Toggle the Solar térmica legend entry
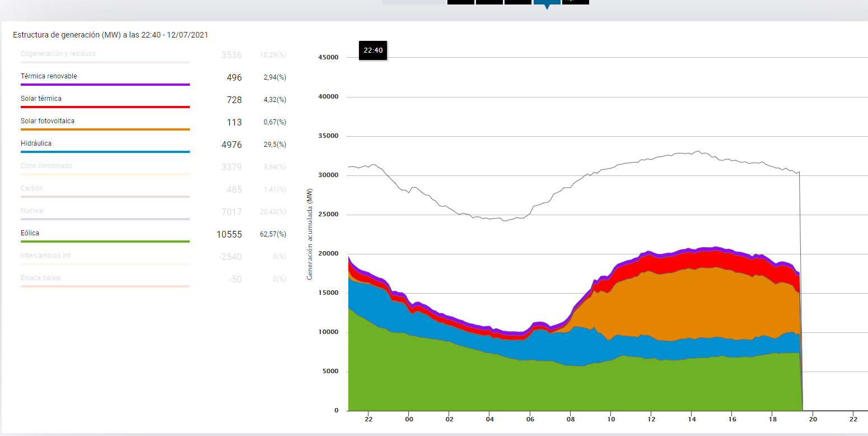The image size is (868, 436). (x=41, y=99)
